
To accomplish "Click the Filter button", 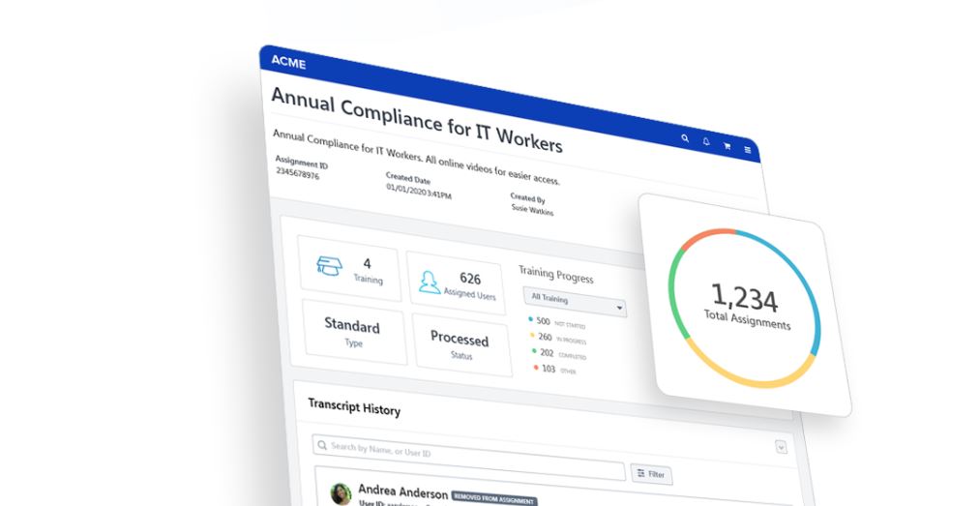I will tap(651, 474).
